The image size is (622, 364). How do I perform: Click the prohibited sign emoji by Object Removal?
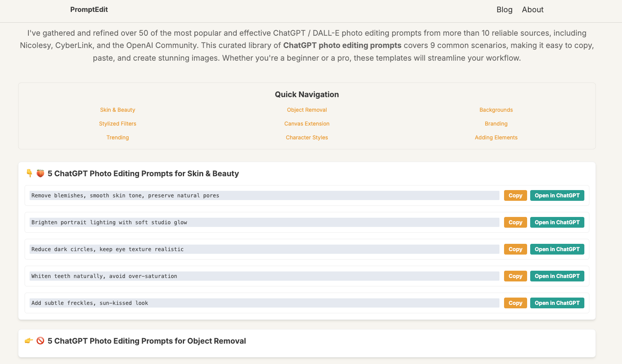point(40,341)
